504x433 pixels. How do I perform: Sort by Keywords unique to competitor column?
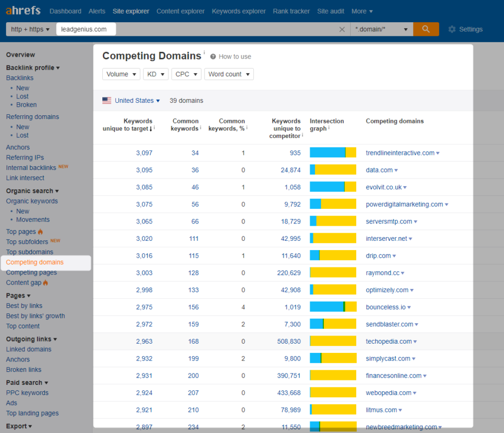(x=285, y=129)
